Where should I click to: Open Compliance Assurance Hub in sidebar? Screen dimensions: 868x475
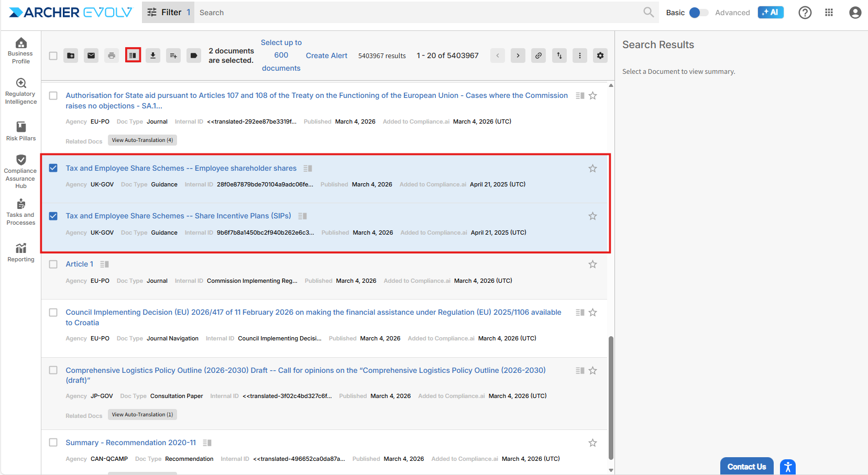[x=21, y=171]
